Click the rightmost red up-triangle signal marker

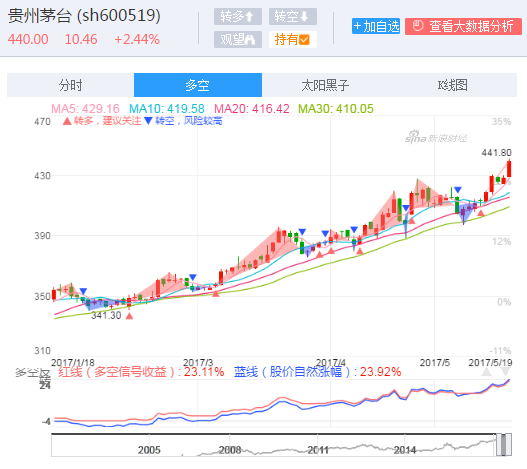click(x=481, y=213)
